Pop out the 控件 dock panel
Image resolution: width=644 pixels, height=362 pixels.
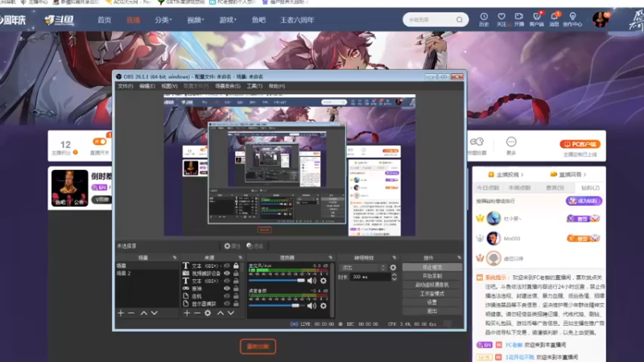[x=459, y=257]
